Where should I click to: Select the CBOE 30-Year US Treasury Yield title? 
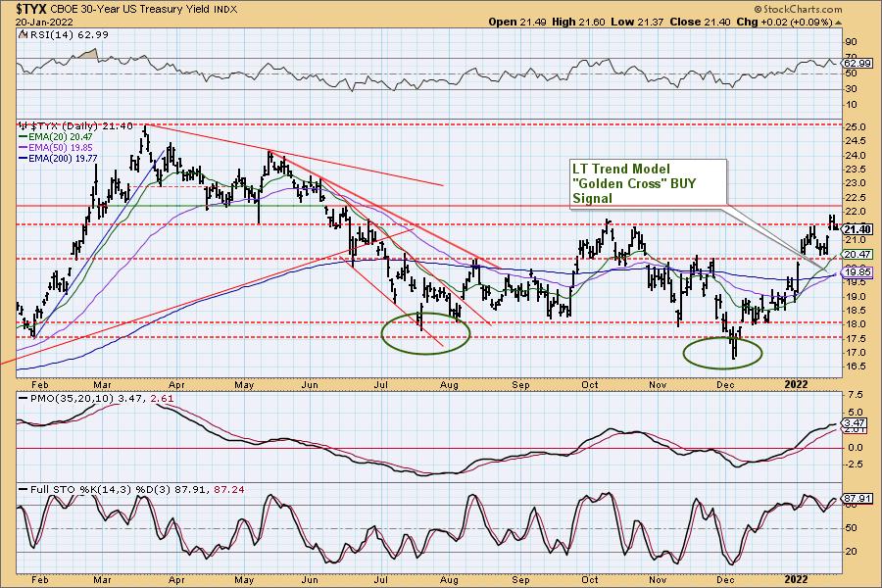131,10
